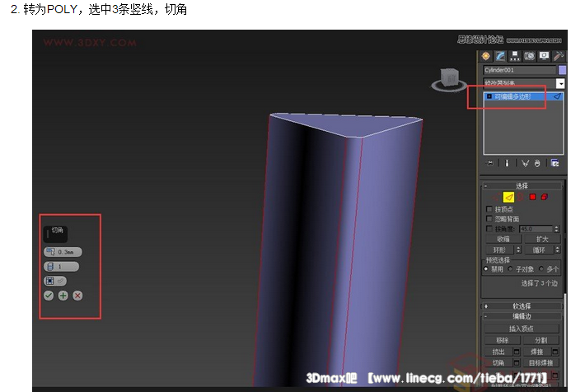The width and height of the screenshot is (571, 392).
Task: Open Configure Modifier Sets icon
Action: 555,163
